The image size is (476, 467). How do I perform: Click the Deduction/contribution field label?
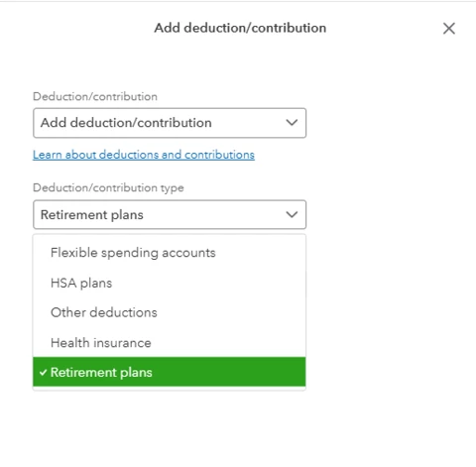click(95, 97)
